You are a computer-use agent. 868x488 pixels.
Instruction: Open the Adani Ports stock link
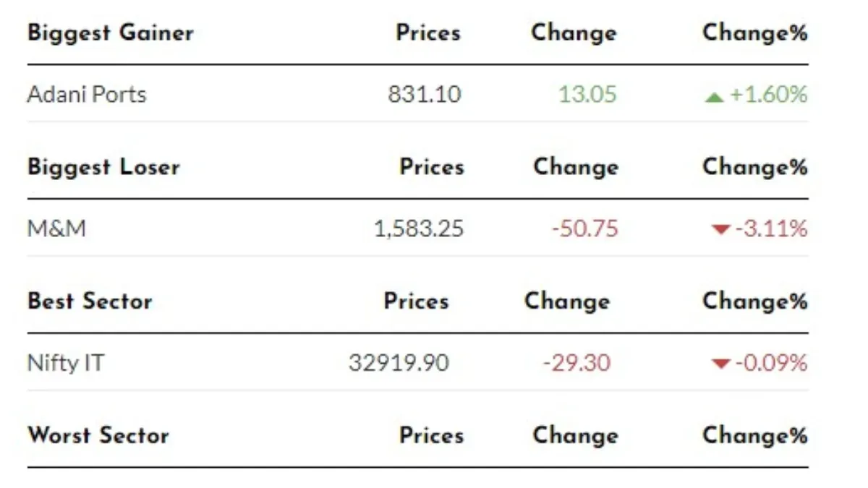pos(87,94)
